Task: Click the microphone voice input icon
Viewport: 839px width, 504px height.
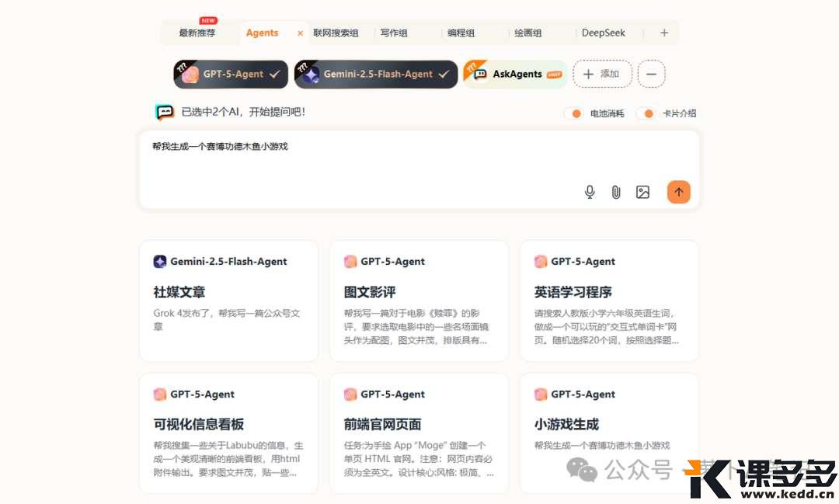Action: point(589,192)
